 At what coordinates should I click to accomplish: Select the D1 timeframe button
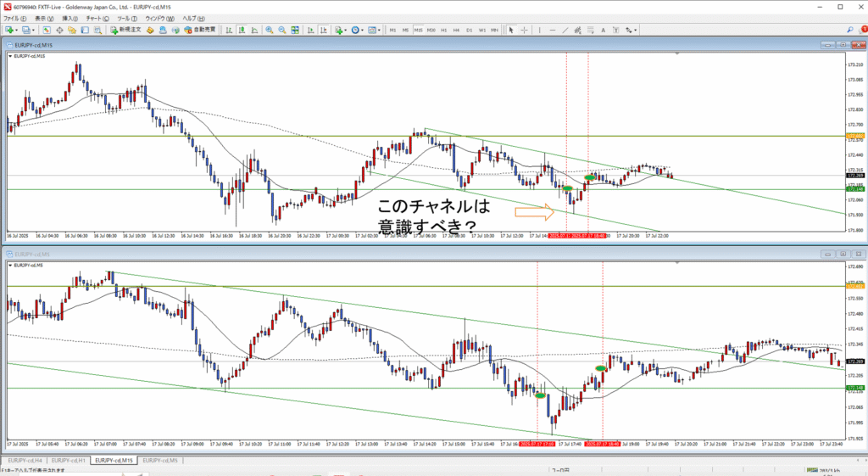click(x=469, y=30)
